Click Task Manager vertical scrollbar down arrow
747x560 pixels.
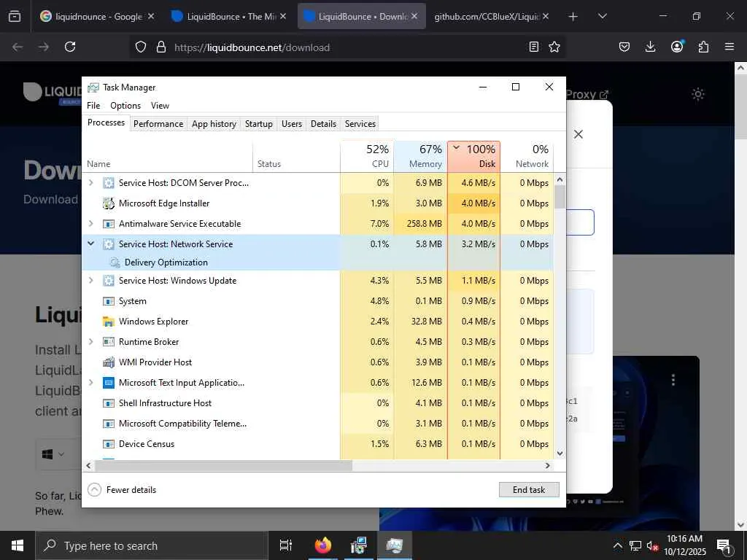(x=560, y=454)
